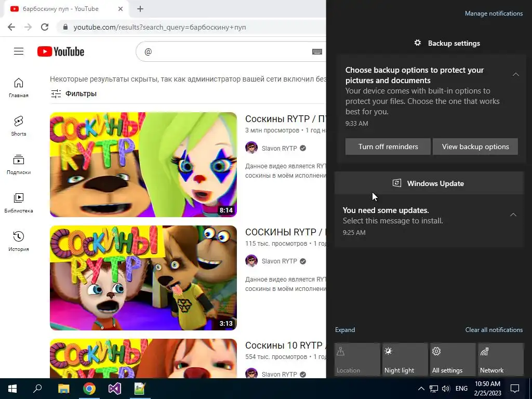Open Подписки in the YouTube sidebar
This screenshot has height=399, width=532.
pos(19,165)
